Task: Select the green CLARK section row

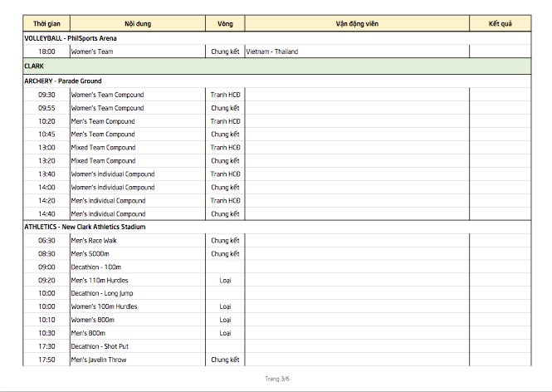Action: (276, 66)
